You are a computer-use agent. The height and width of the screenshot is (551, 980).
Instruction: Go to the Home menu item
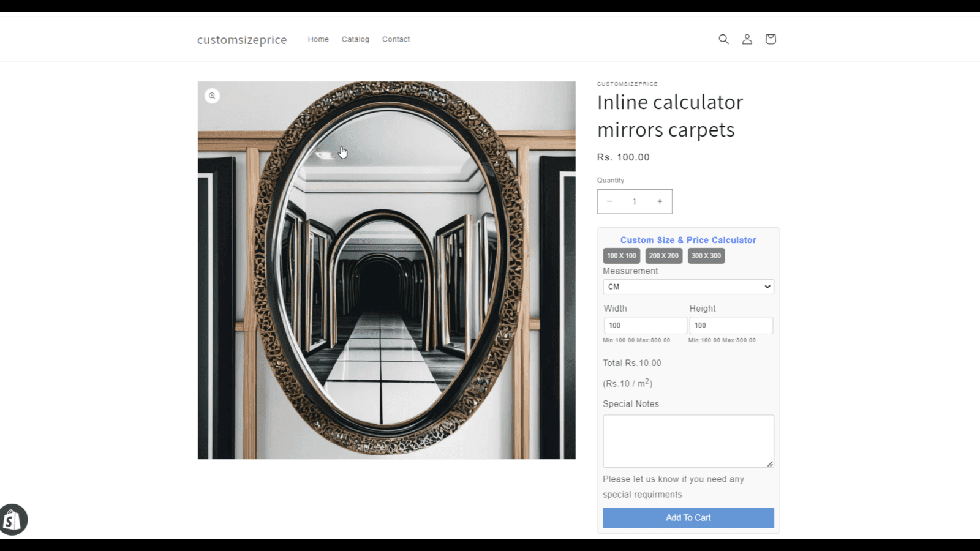point(318,39)
